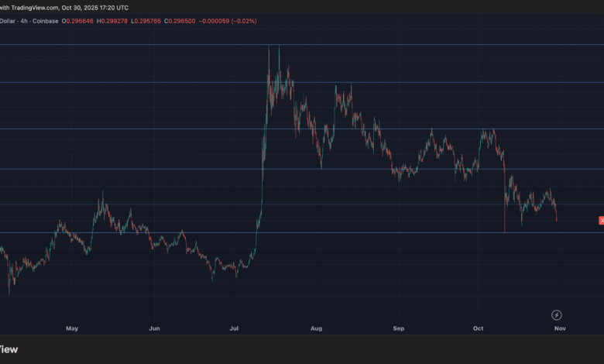Click the May label on the time axis
This screenshot has height=364, width=604.
coord(72,328)
